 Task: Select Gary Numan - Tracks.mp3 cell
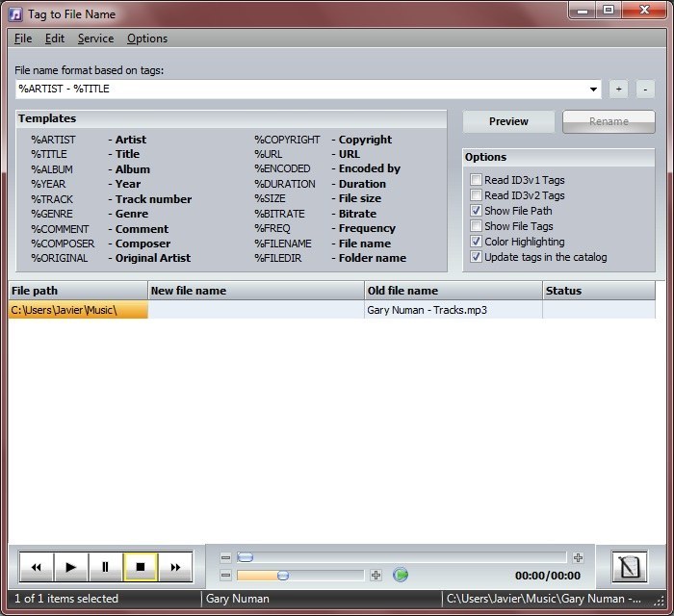454,310
